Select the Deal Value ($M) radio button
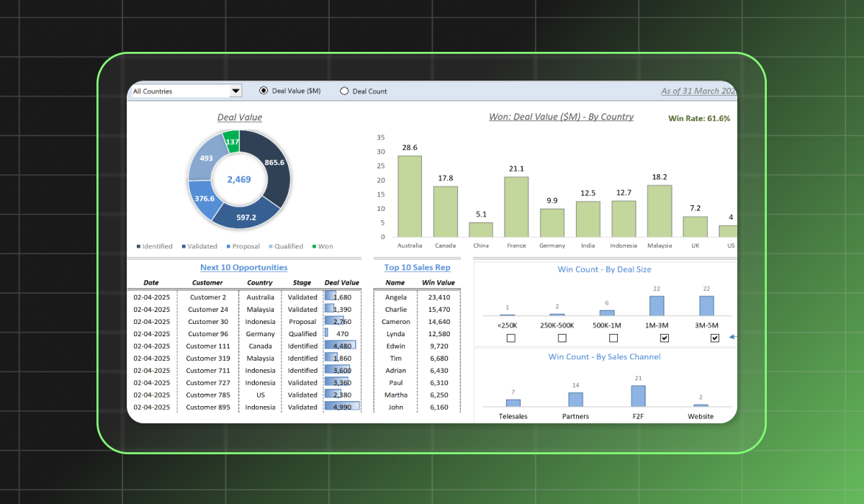 click(x=263, y=91)
